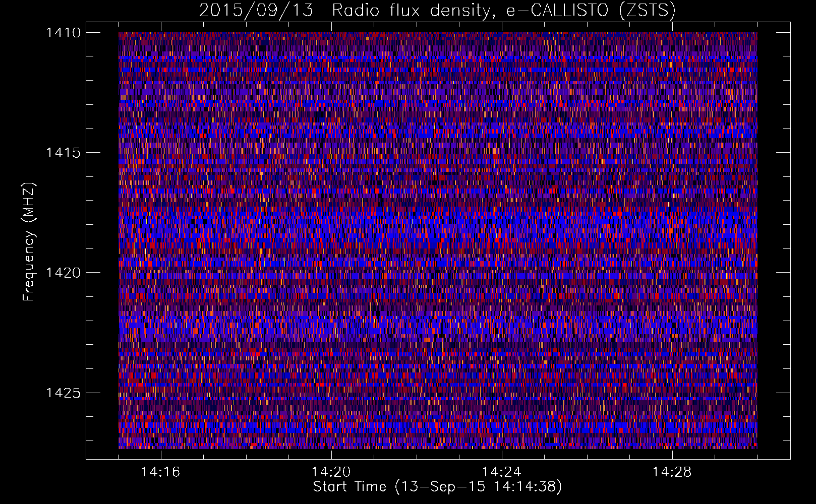Click the 'Start Time (13-Sep-15 14:14:38)' label

(x=437, y=487)
